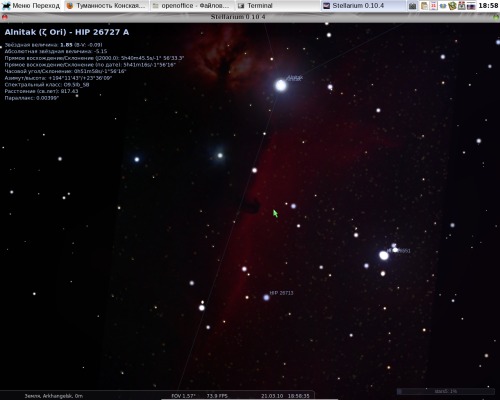
Task: Switch to the openoffice file manager window
Action: [191, 6]
